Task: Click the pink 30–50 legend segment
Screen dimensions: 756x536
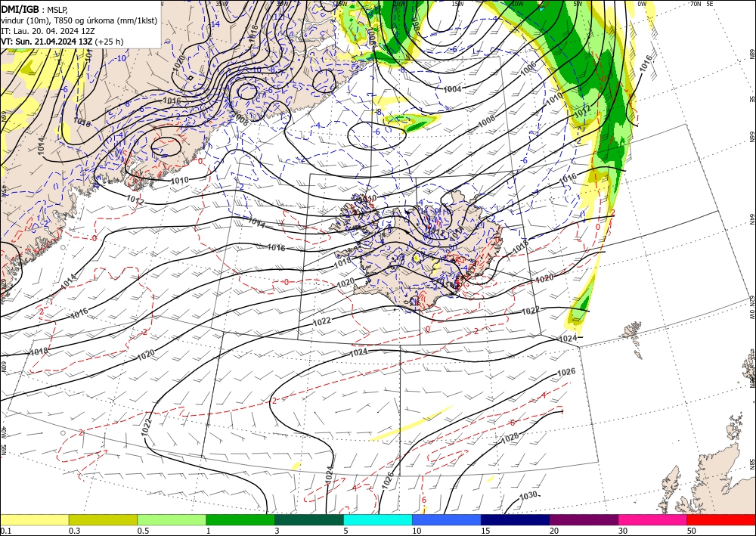Action: 653,519
